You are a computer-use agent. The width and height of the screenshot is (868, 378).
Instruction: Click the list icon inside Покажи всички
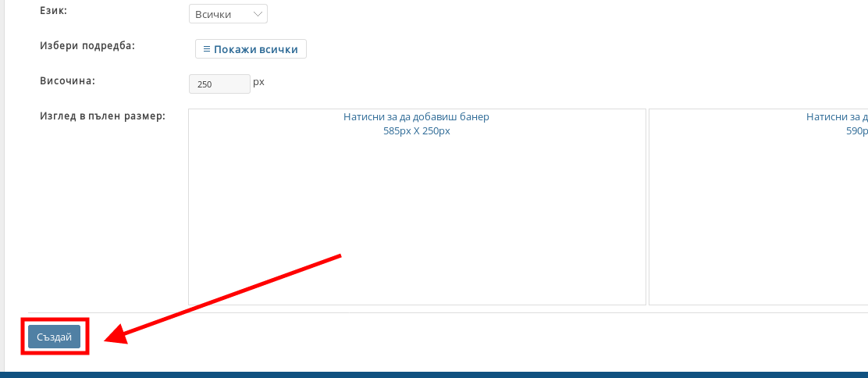click(206, 49)
